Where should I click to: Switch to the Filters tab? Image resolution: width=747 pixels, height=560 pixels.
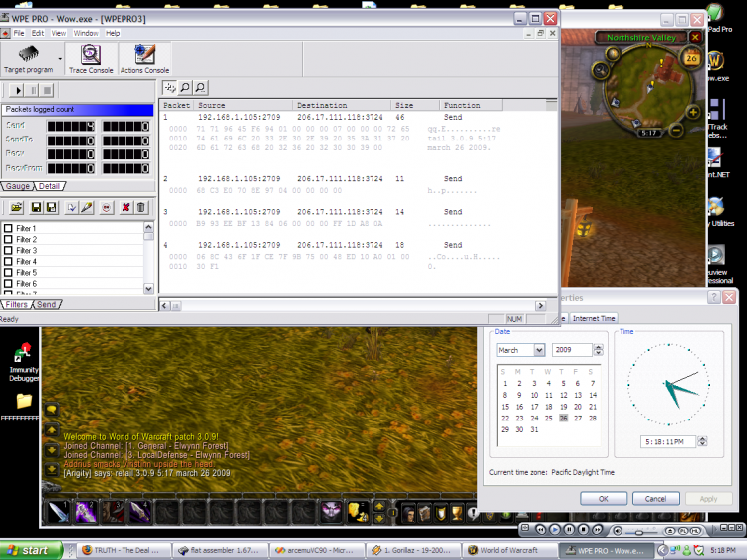[x=16, y=304]
